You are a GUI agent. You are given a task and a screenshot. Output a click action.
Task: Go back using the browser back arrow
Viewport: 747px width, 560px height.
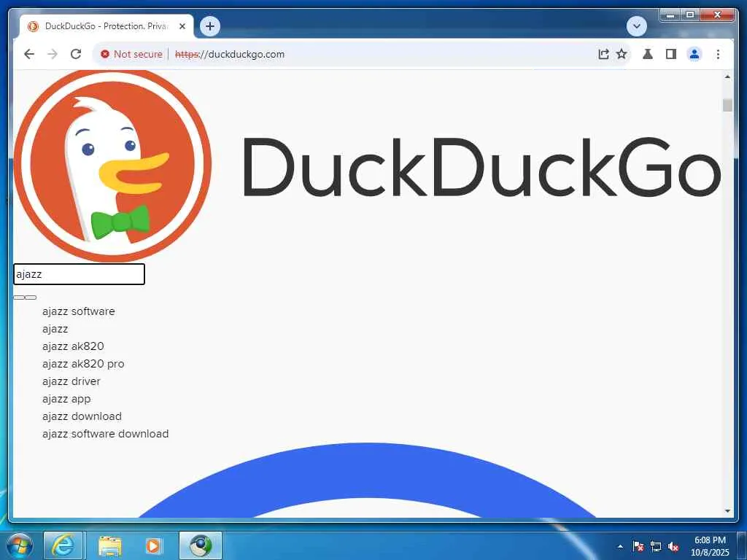29,54
